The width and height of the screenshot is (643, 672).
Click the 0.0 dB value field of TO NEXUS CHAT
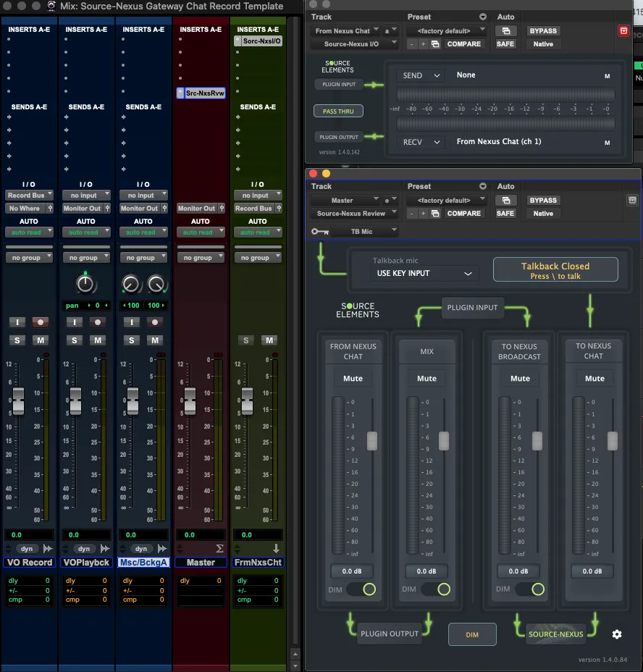coord(592,571)
